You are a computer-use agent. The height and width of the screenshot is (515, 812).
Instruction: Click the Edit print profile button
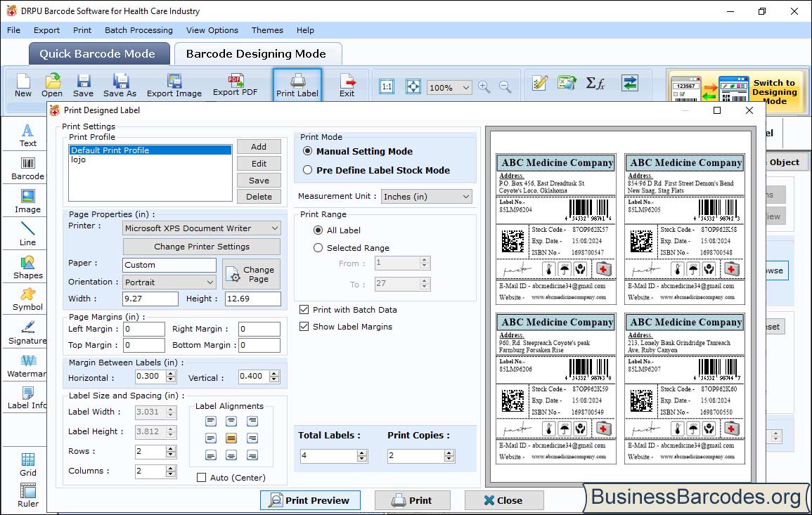(x=259, y=163)
